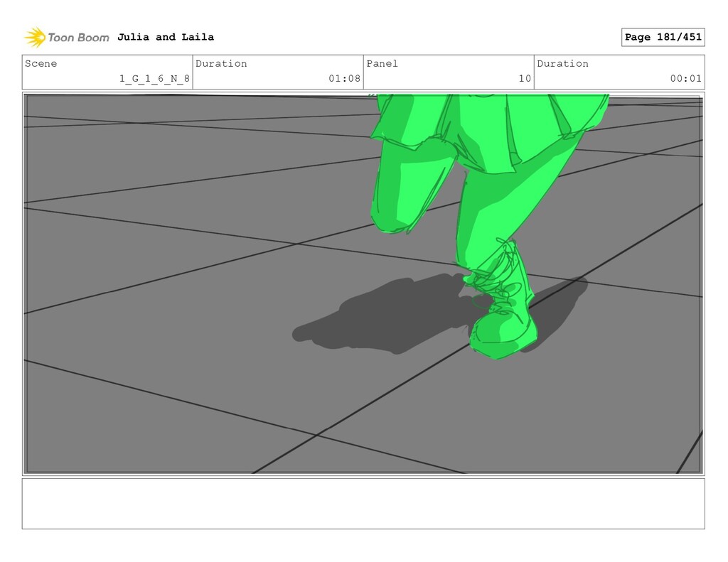Click the storyboard panel thumbnail image
Viewport: 728px width, 562px height.
tap(363, 283)
